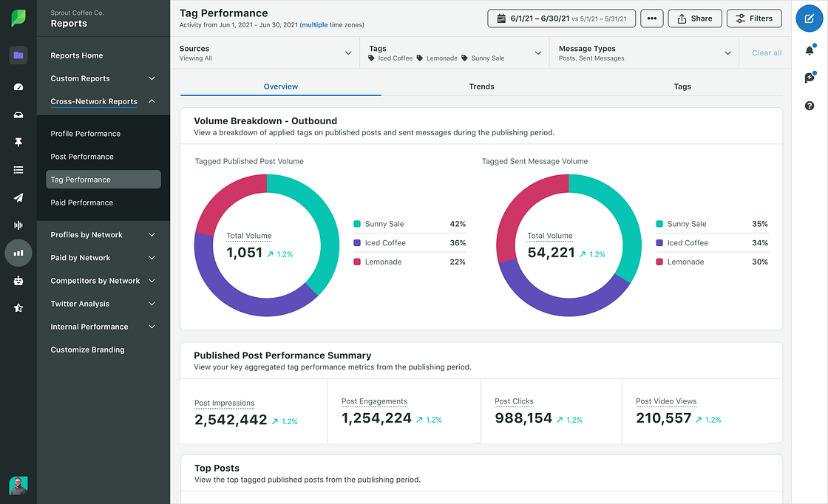Open Paid Performance report
Image resolution: width=828 pixels, height=504 pixels.
[82, 202]
